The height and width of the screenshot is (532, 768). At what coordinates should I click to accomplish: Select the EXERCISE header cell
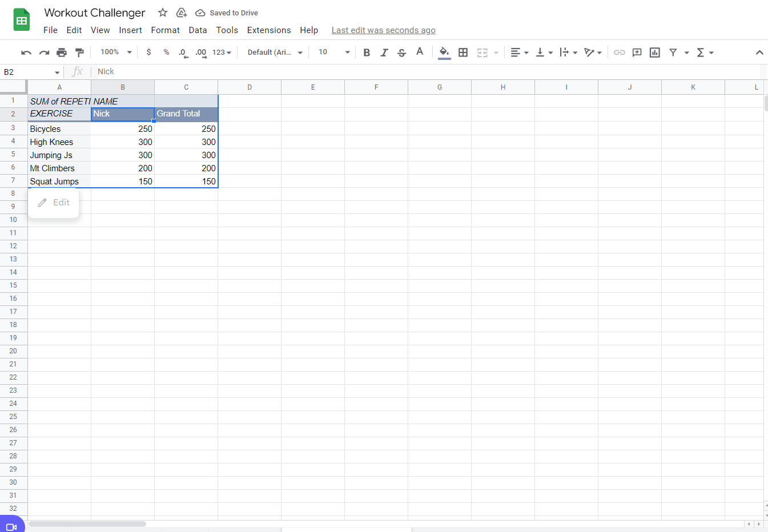(x=59, y=114)
